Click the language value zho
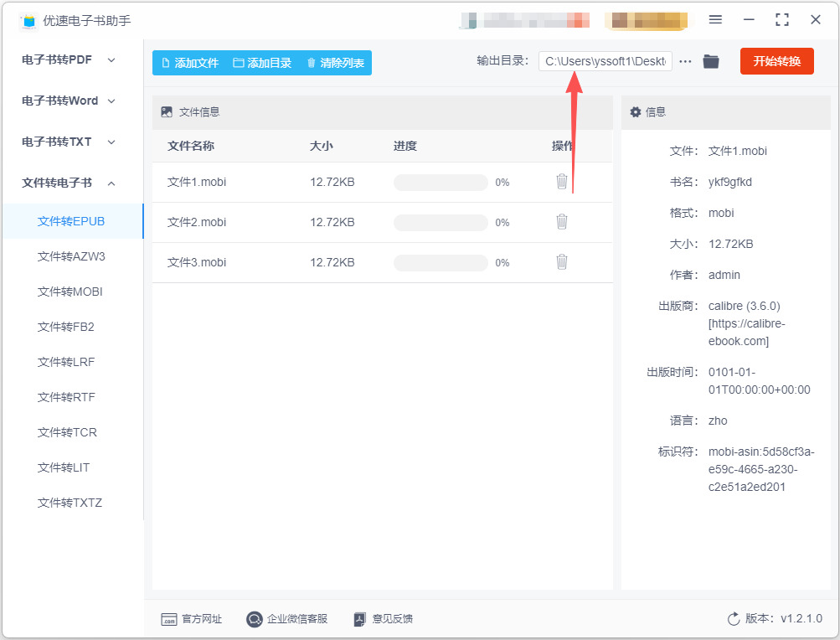The height and width of the screenshot is (640, 840). [x=718, y=421]
